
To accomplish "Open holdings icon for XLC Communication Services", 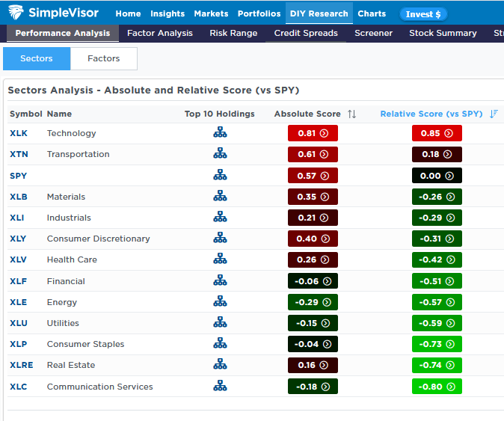I will coord(220,386).
